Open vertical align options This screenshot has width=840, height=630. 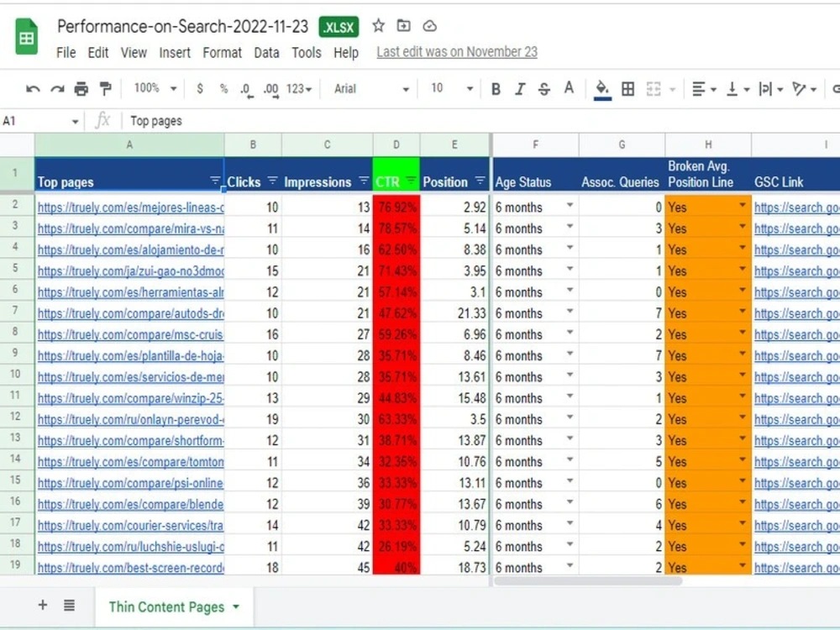tap(738, 89)
